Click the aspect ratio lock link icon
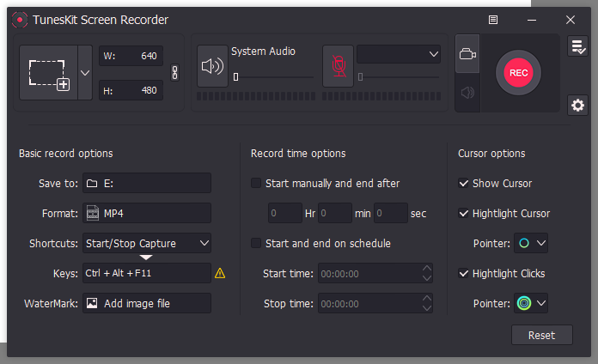This screenshot has height=364, width=598. click(175, 73)
